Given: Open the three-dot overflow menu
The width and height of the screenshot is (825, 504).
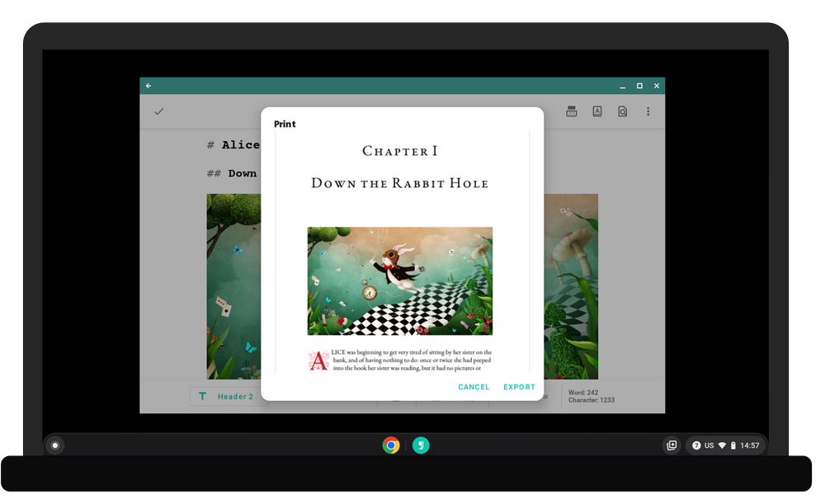Looking at the screenshot, I should click(648, 111).
